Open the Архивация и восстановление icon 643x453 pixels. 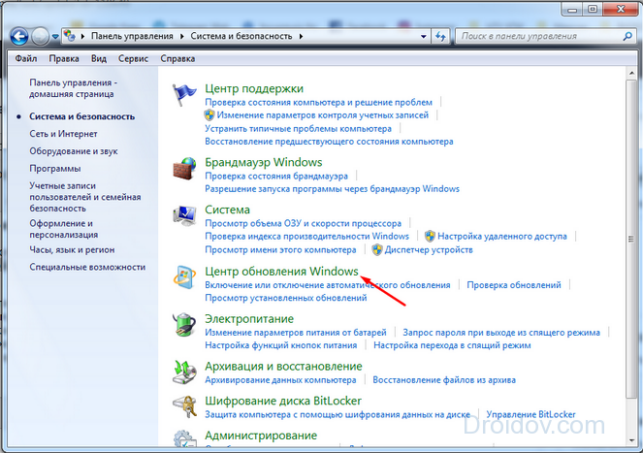[x=184, y=372]
